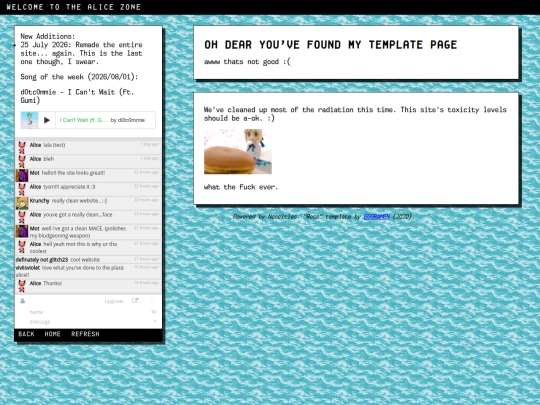The image size is (540, 405).
Task: Open the artist link by d0tc0mmie
Action: coord(128,120)
